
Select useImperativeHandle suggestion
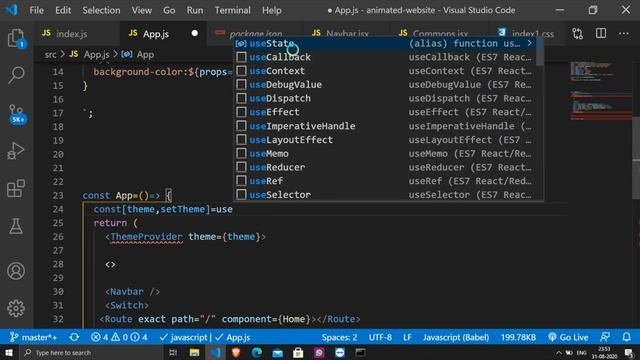pyautogui.click(x=385, y=126)
